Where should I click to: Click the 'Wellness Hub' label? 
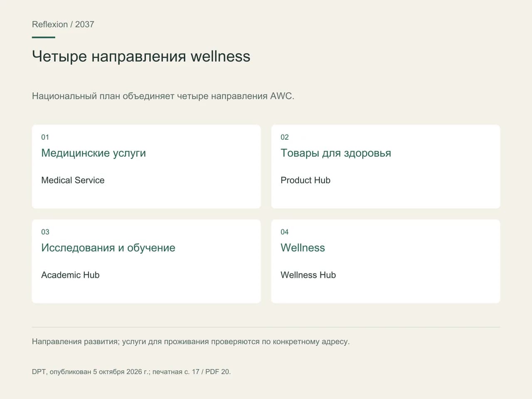click(x=308, y=275)
